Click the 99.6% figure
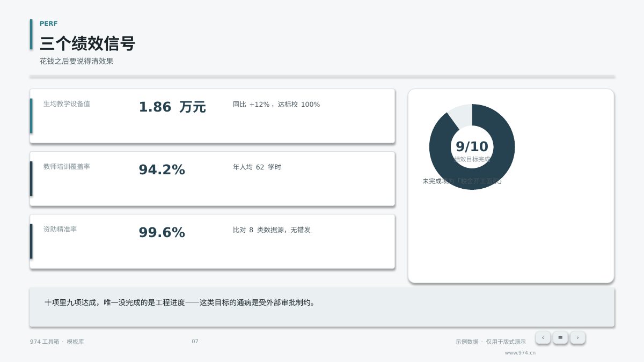 tap(162, 232)
